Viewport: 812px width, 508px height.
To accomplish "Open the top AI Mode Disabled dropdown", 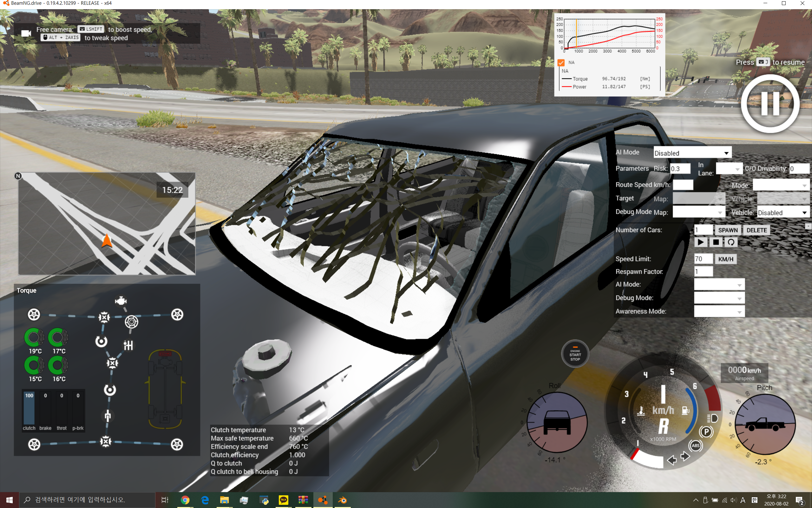I will 692,153.
